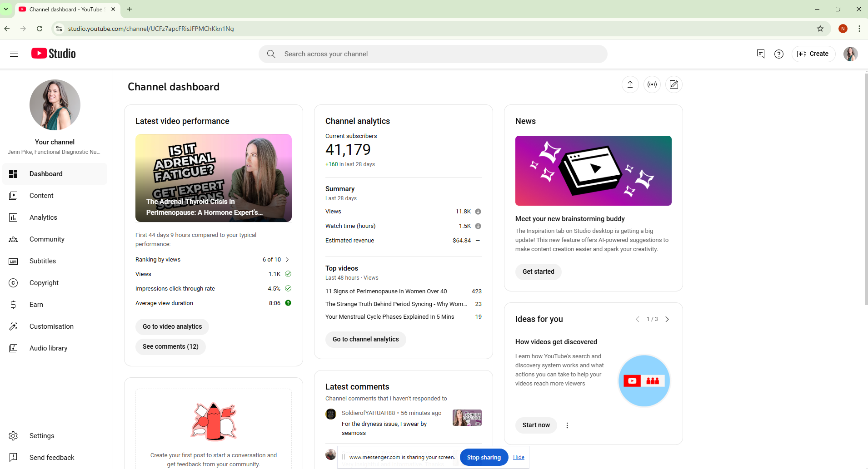
Task: Open 11 Signs of Perimenopause top video
Action: click(386, 291)
